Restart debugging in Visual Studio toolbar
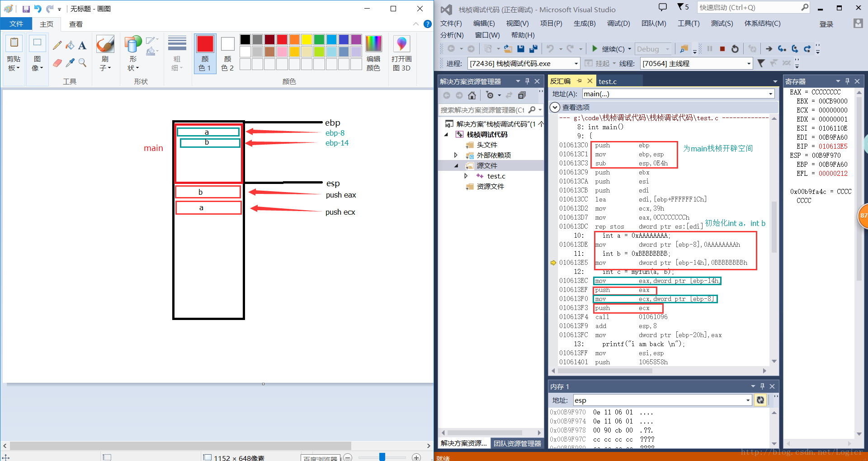Screen dimensions: 868x461 pos(735,49)
